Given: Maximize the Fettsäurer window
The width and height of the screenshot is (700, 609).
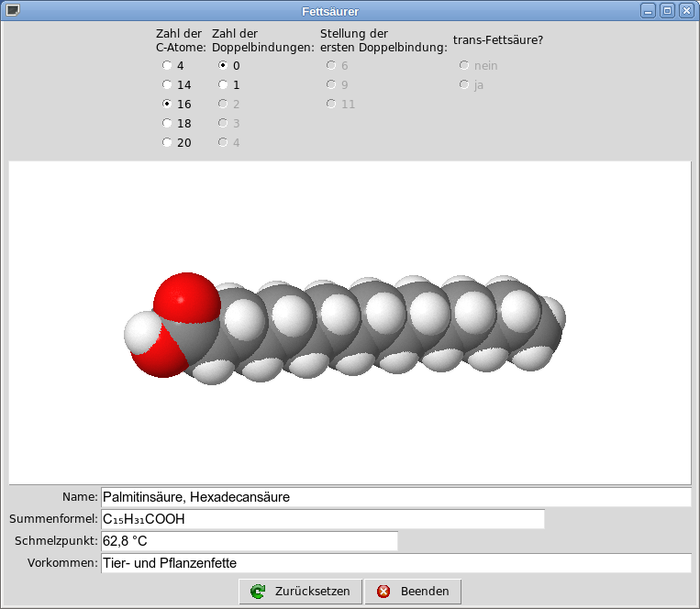Looking at the screenshot, I should click(x=667, y=11).
